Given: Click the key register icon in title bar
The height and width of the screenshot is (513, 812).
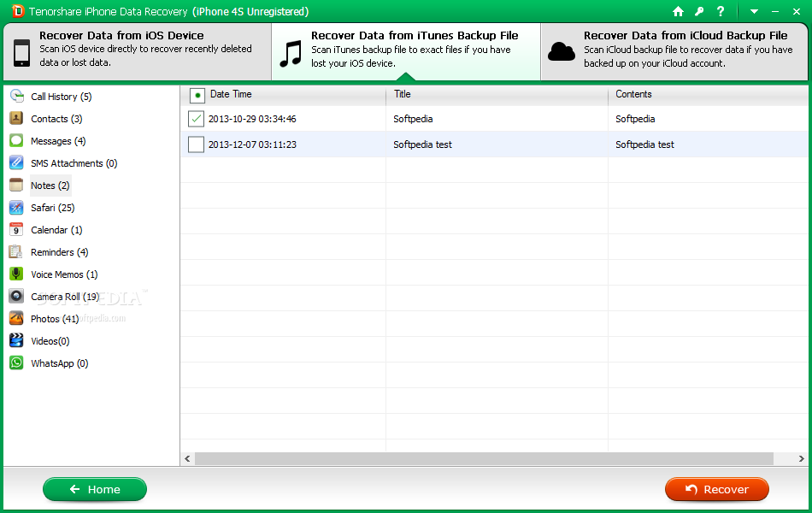Looking at the screenshot, I should click(x=699, y=11).
